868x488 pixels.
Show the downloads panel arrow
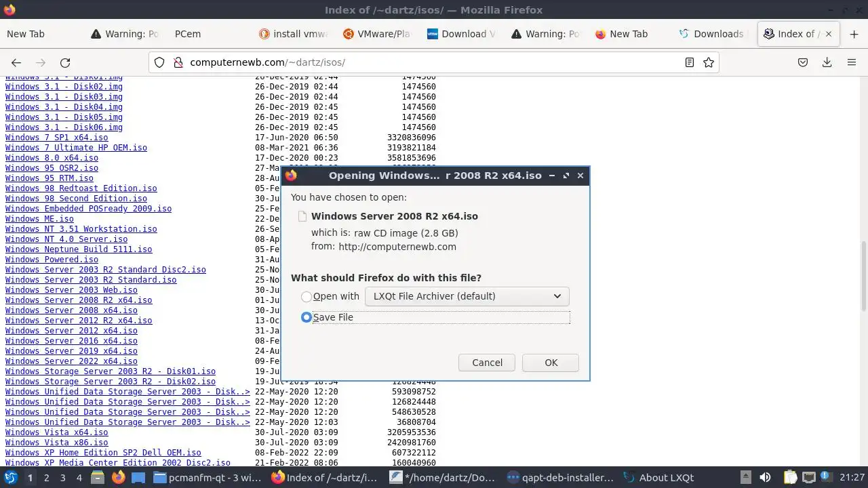pyautogui.click(x=827, y=62)
